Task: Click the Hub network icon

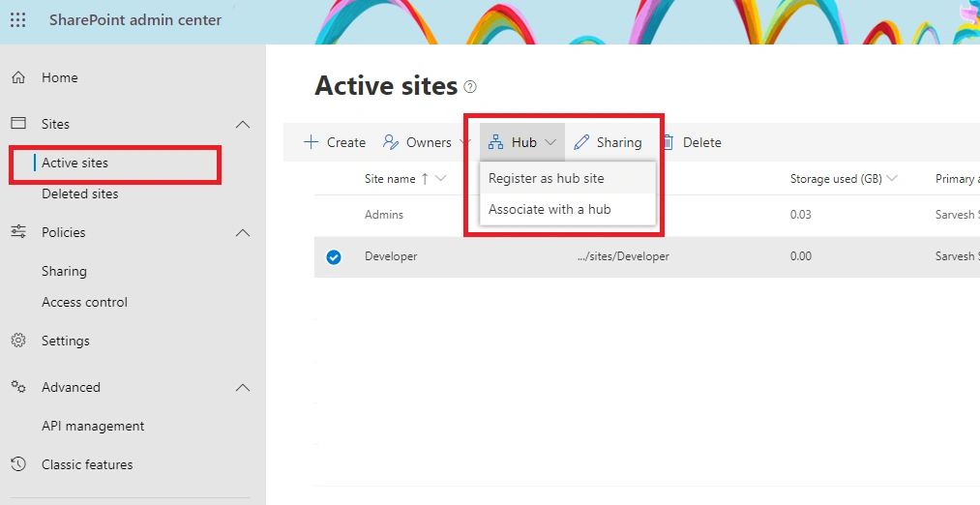Action: click(495, 142)
